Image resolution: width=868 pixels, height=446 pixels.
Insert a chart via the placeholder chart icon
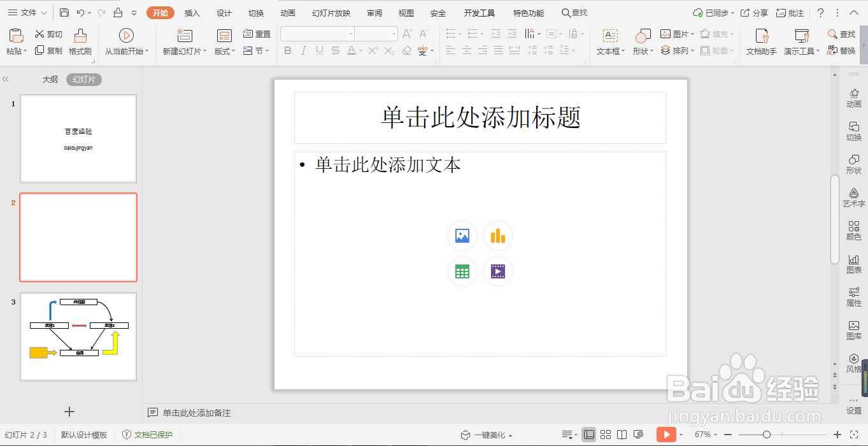(x=497, y=236)
